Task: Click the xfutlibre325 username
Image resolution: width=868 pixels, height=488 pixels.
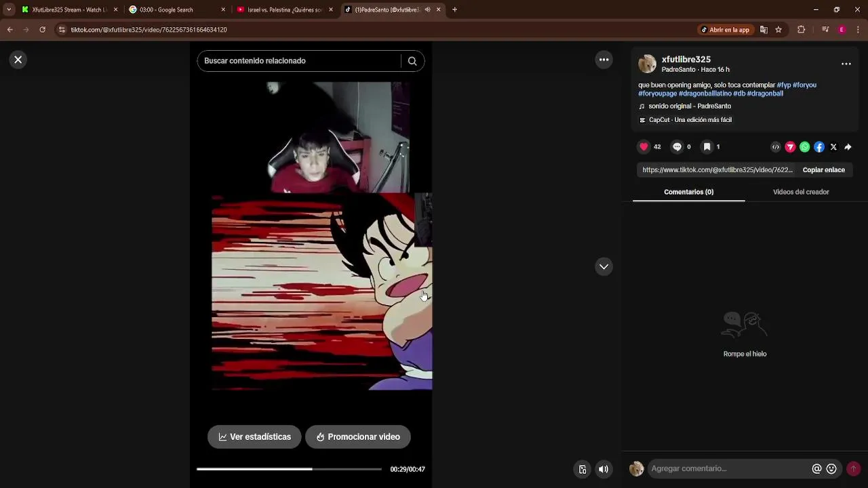Action: tap(686, 60)
